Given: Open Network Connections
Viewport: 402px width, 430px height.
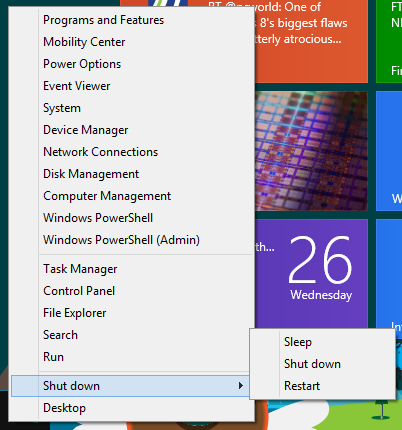Looking at the screenshot, I should (101, 152).
